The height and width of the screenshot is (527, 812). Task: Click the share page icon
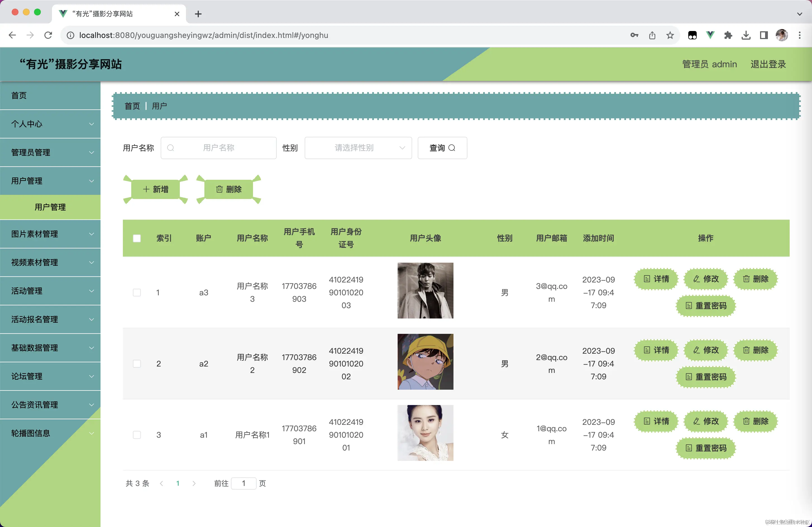click(652, 35)
